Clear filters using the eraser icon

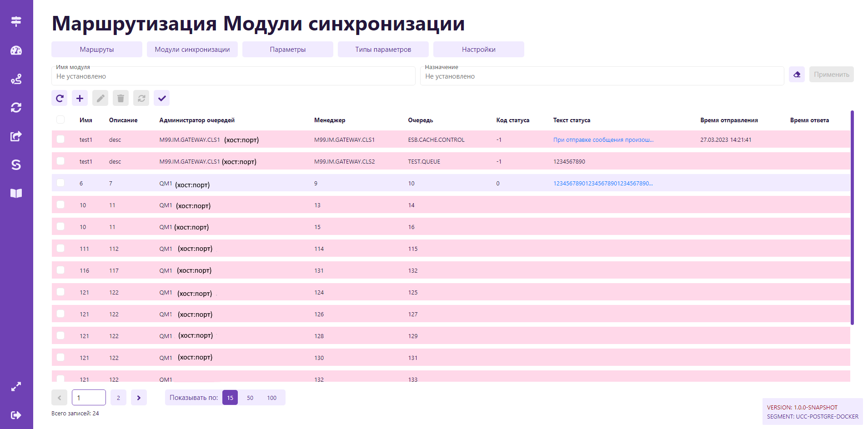click(797, 75)
